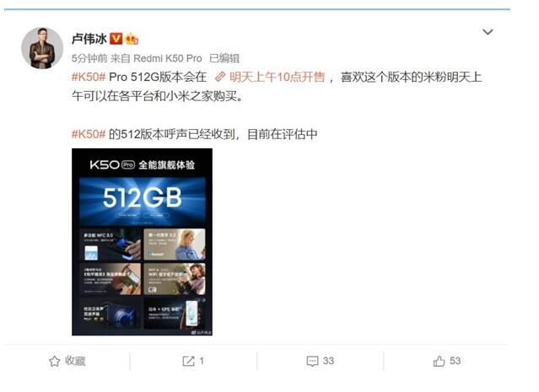This screenshot has width=539, height=392.
Task: Click the orange V verified badge
Action: 116,39
